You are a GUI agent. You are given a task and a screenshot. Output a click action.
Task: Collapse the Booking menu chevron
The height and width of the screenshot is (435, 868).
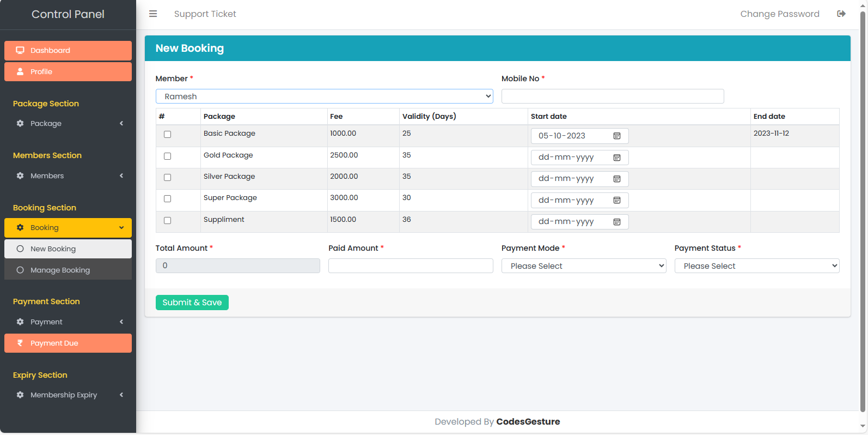click(x=121, y=227)
